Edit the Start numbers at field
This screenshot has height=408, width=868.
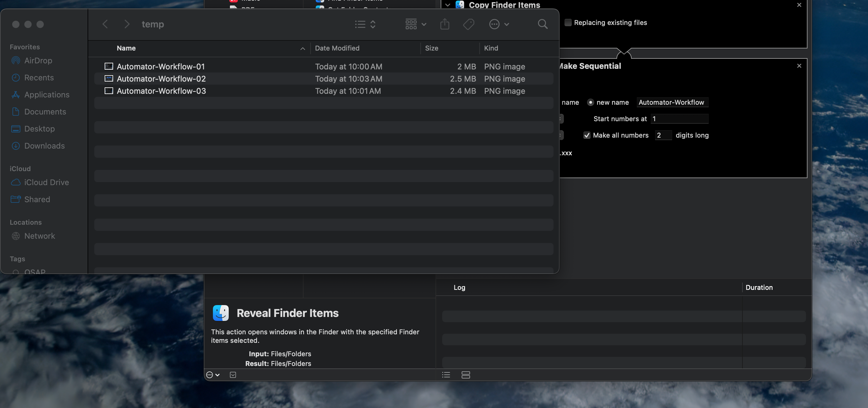pyautogui.click(x=679, y=119)
